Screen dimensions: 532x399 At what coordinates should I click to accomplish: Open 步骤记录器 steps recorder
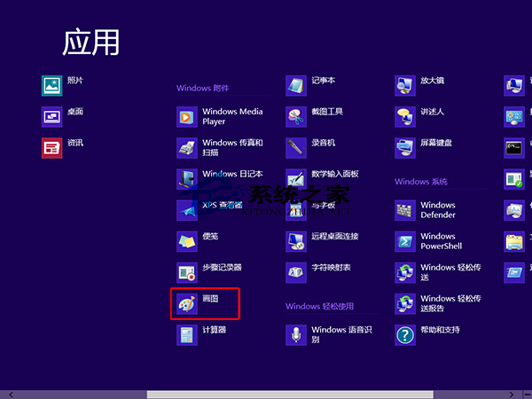coord(187,273)
